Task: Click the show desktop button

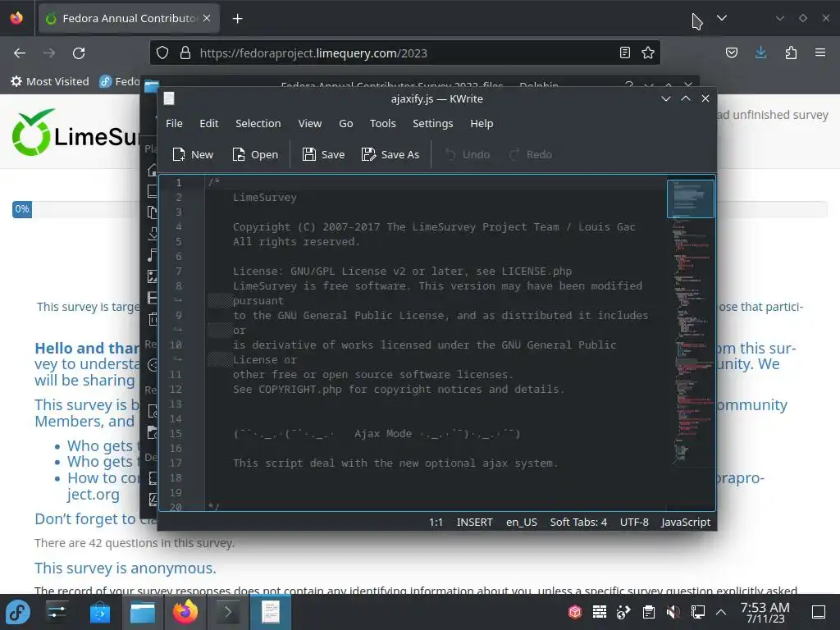Action: tap(819, 612)
